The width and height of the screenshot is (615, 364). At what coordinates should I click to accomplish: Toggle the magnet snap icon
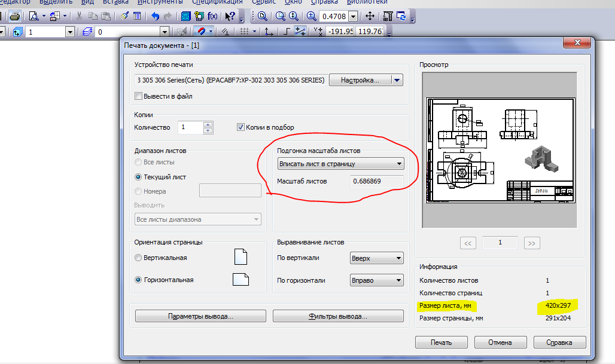coord(201,31)
